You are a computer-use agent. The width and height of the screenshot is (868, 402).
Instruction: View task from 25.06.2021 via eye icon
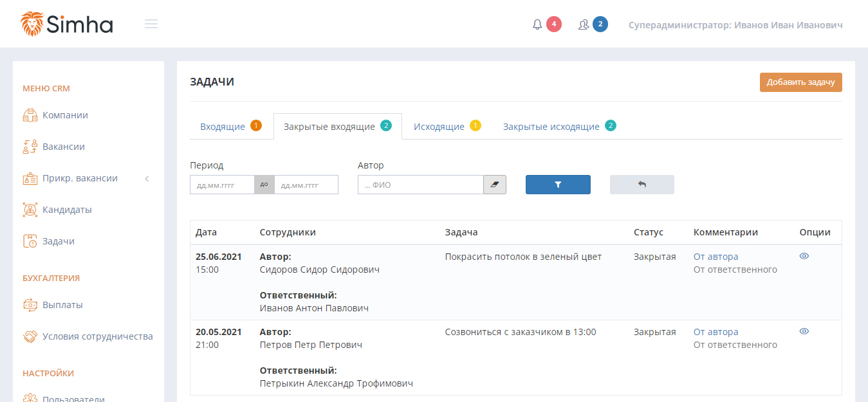[804, 256]
